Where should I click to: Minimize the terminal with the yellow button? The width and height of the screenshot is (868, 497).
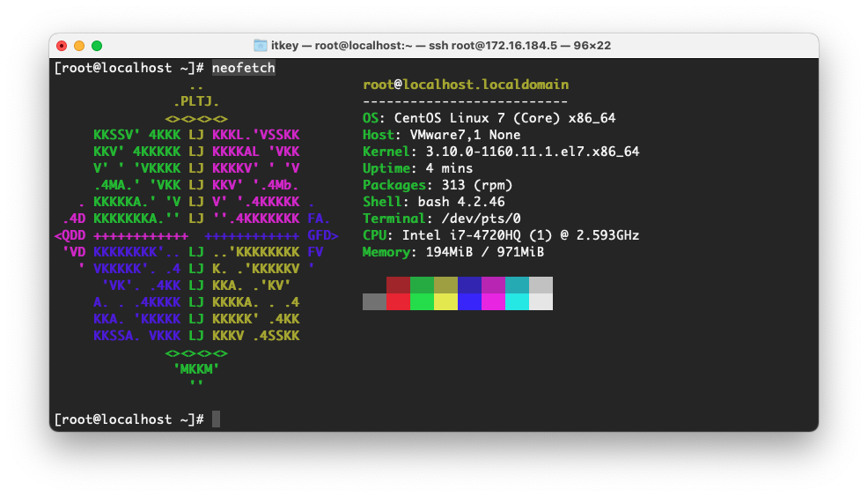[79, 46]
